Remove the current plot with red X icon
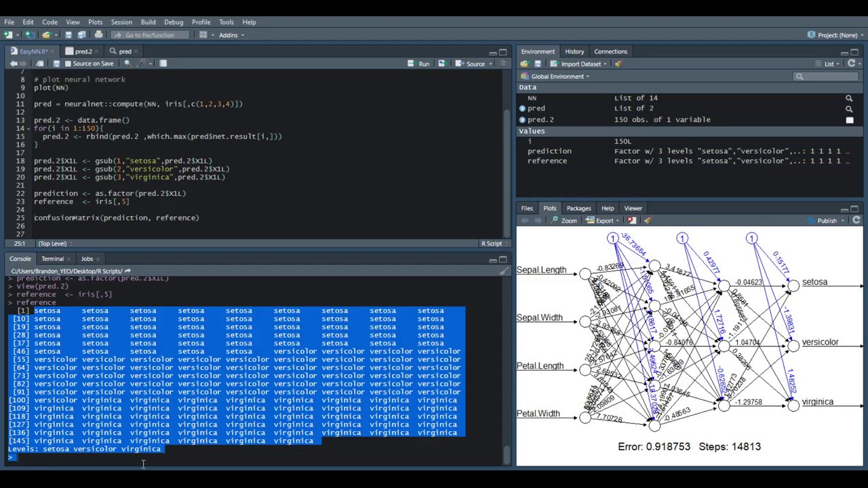Image resolution: width=868 pixels, height=488 pixels. click(631, 220)
